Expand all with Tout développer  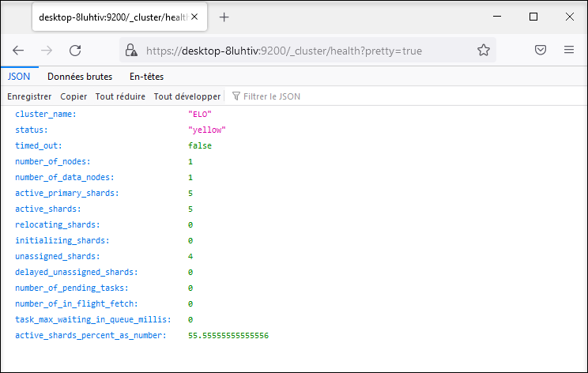pyautogui.click(x=187, y=96)
